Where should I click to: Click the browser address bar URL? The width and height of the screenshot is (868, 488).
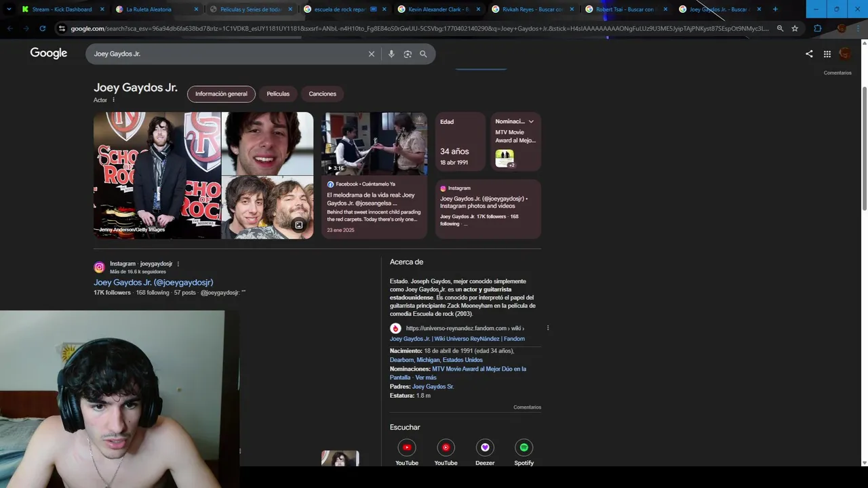[419, 28]
